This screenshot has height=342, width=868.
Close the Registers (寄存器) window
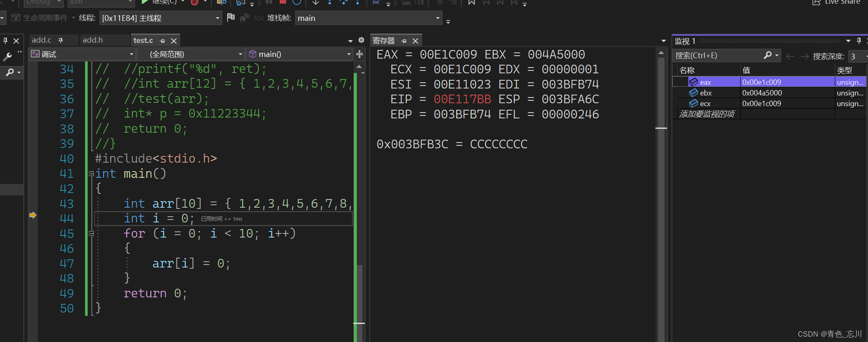[x=415, y=41]
